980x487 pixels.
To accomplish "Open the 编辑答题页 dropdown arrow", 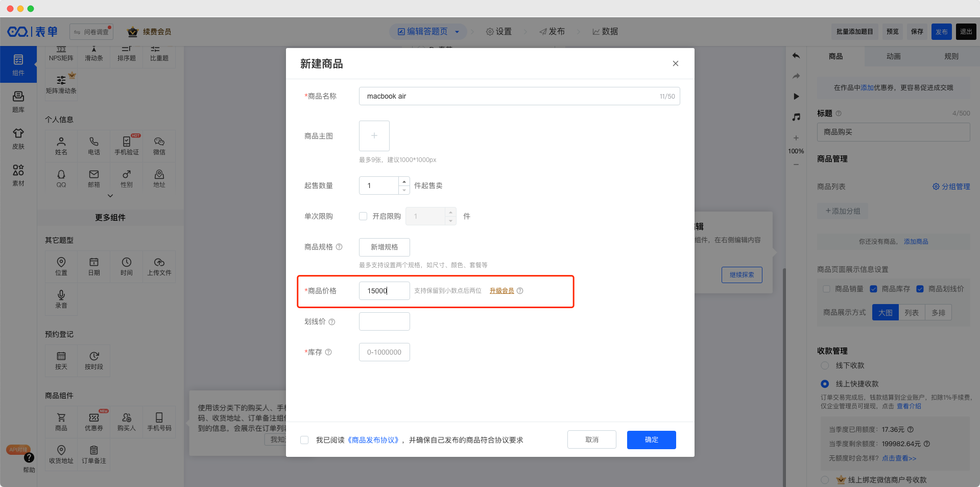I will point(457,32).
